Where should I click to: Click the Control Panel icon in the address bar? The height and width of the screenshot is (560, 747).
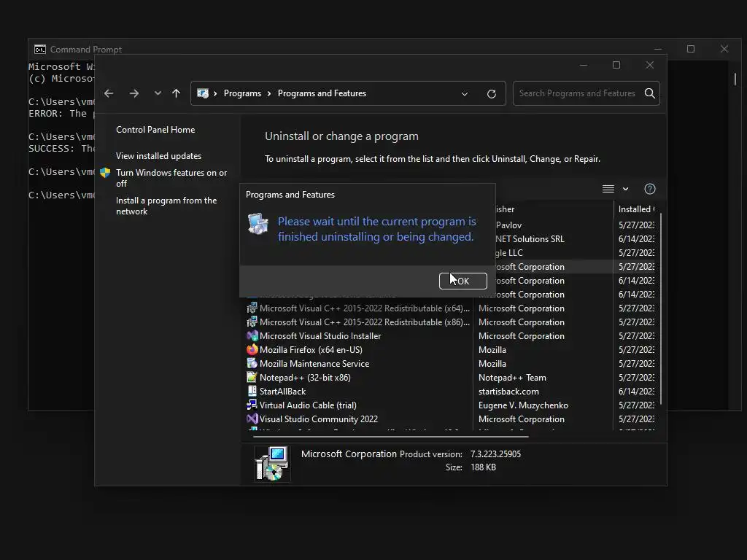pos(203,93)
